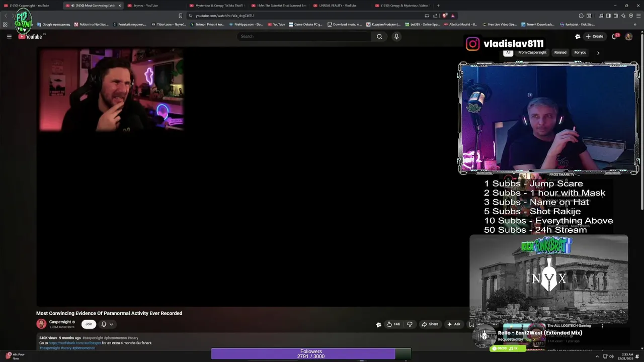Click the #caspersight hashtag at description bottom
The image size is (644, 362).
coord(49,348)
